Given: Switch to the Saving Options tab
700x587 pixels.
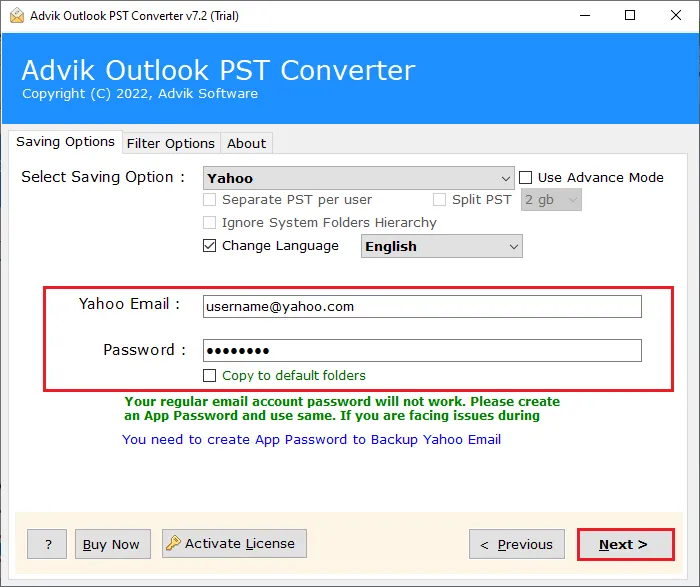Looking at the screenshot, I should 65,142.
